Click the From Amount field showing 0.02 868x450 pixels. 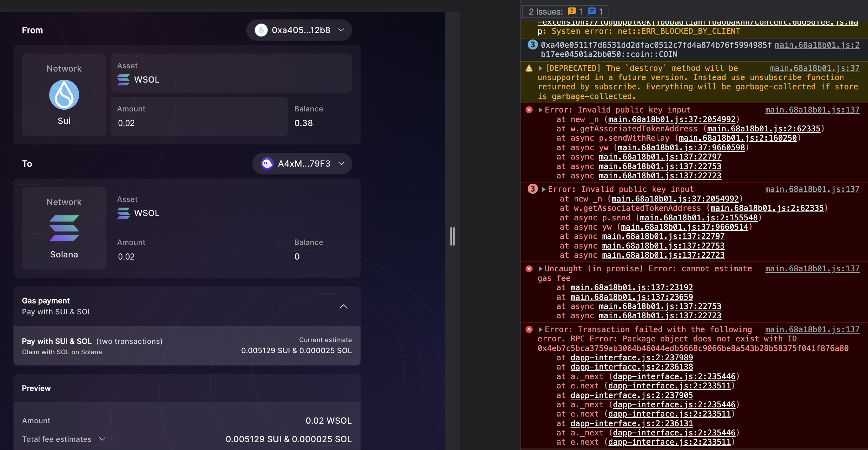tap(199, 116)
